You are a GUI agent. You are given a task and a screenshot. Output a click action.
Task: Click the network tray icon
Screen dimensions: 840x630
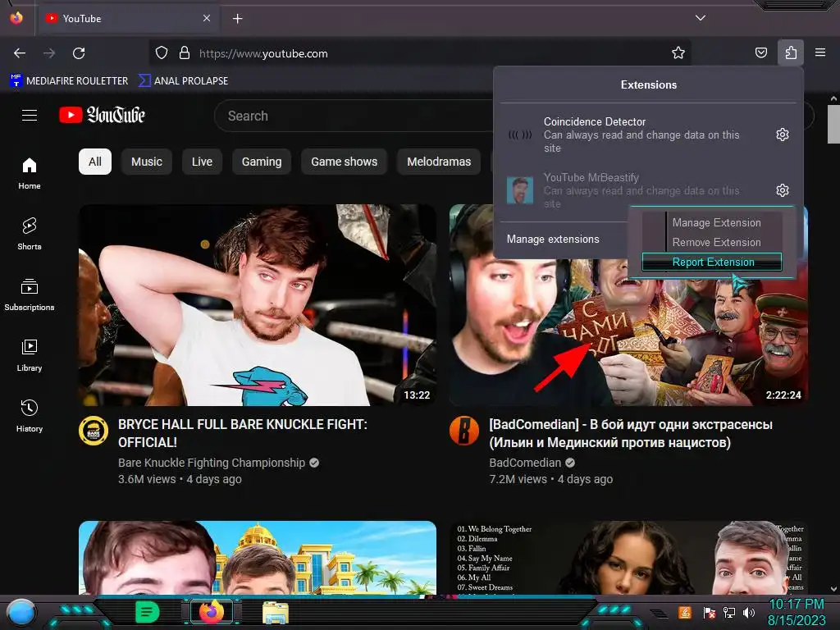tap(729, 612)
